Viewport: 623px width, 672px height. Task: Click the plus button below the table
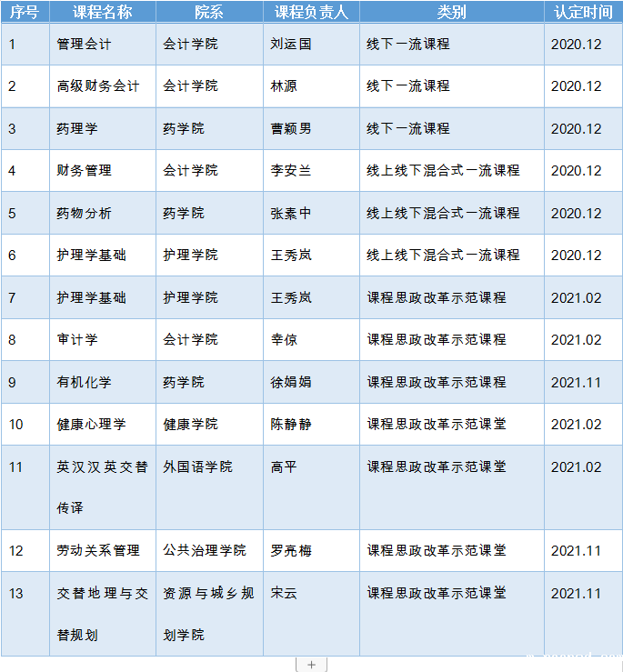click(311, 665)
